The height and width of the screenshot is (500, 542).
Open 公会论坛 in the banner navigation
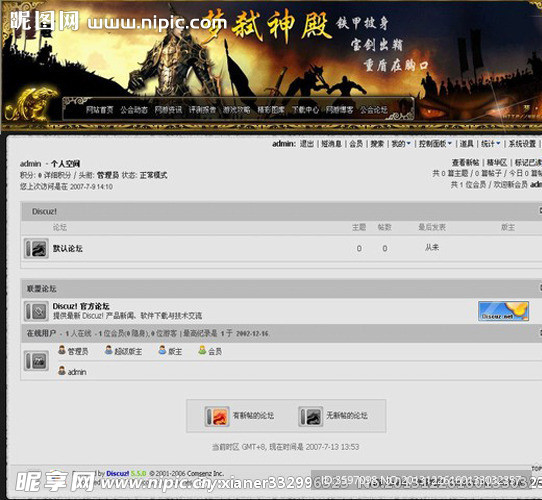tap(374, 110)
